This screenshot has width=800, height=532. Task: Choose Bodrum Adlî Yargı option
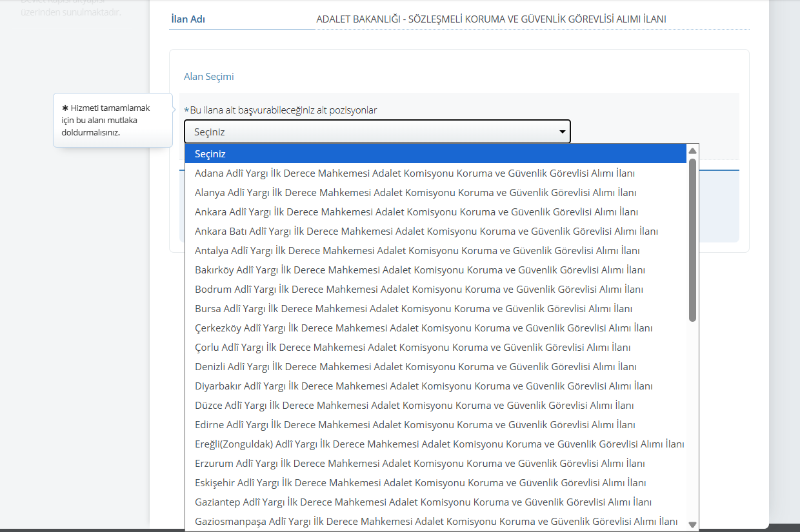point(435,290)
